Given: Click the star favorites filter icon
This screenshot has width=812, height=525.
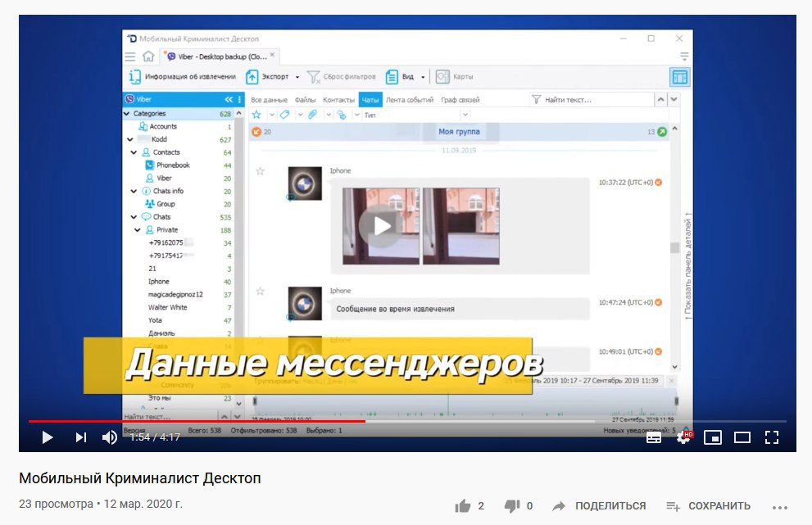Looking at the screenshot, I should point(256,115).
